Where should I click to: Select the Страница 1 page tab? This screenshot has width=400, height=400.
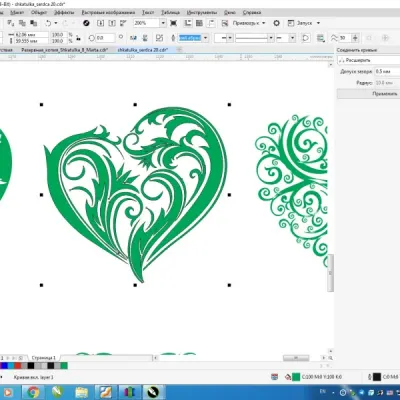tap(44, 358)
